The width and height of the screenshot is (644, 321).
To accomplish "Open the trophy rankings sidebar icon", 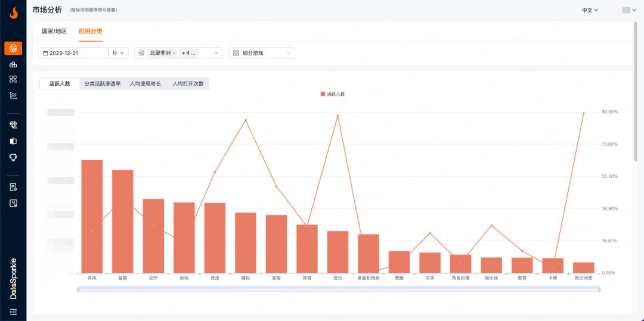I will click(13, 157).
